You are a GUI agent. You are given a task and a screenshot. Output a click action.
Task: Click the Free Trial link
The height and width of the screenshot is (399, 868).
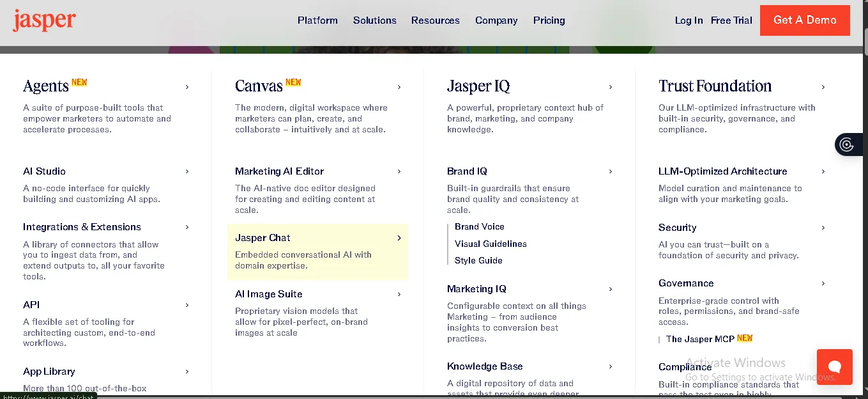click(x=731, y=20)
